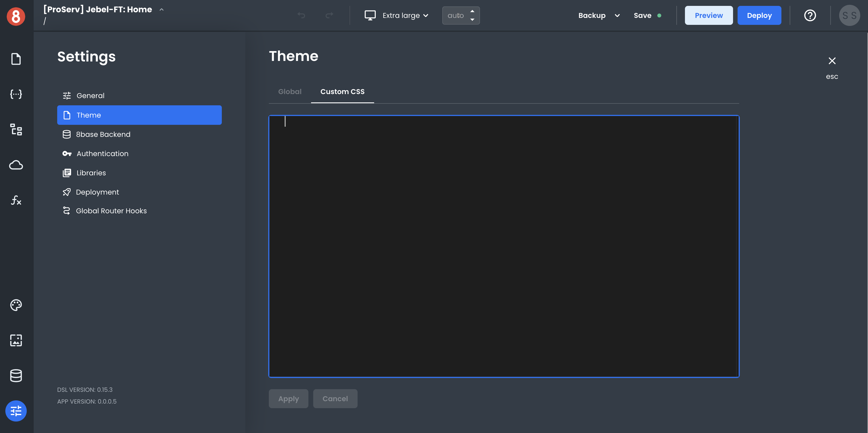This screenshot has width=868, height=433.
Task: Select Global Router Hooks settings item
Action: coord(111,211)
